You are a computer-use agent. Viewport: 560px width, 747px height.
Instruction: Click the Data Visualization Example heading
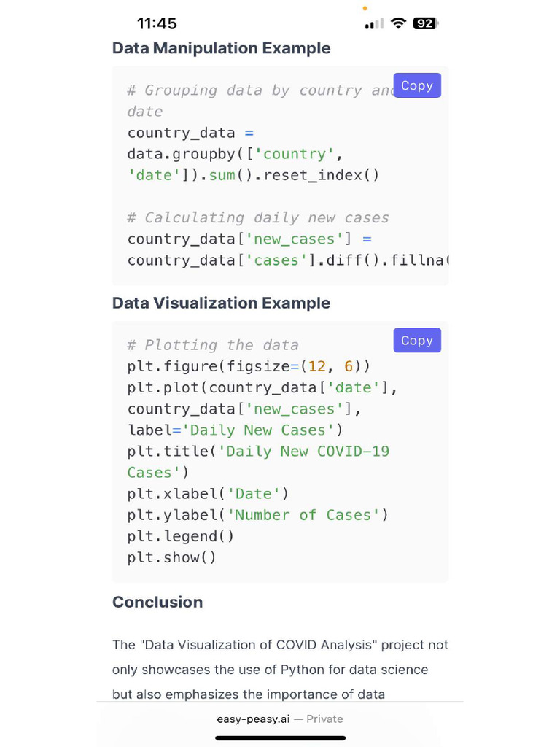coord(222,303)
